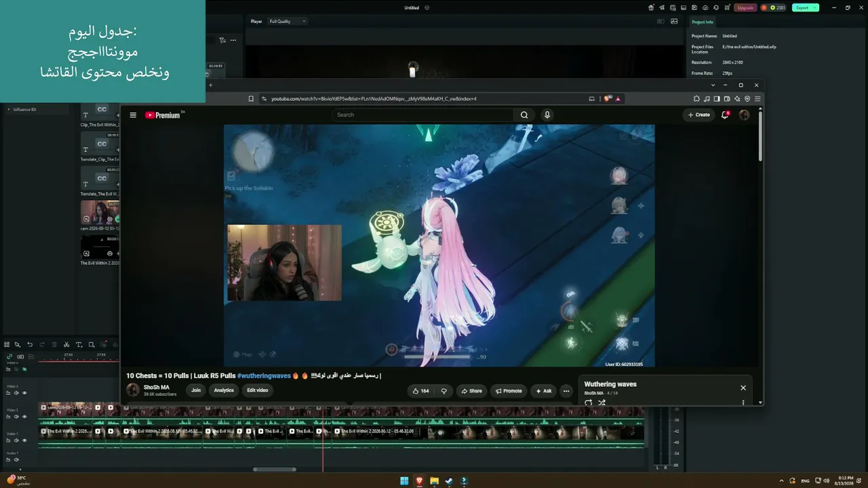Expand the Influence Kit tree item

pyautogui.click(x=9, y=109)
